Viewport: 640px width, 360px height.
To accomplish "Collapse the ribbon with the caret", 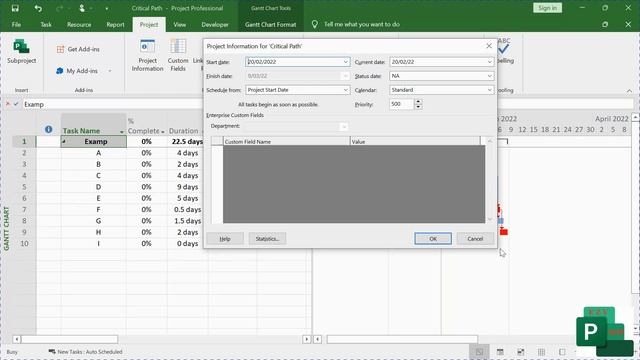I will pos(629,91).
